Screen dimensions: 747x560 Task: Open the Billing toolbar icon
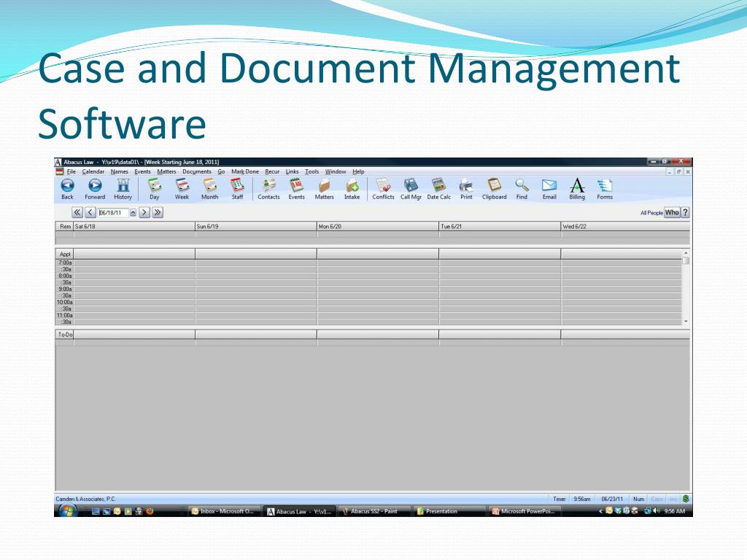pyautogui.click(x=577, y=185)
